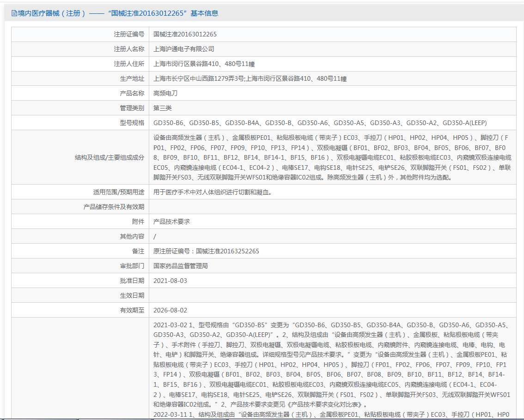Image resolution: width=524 pixels, height=420 pixels.
Task: Click the 审批部门 label
Action: pos(132,266)
